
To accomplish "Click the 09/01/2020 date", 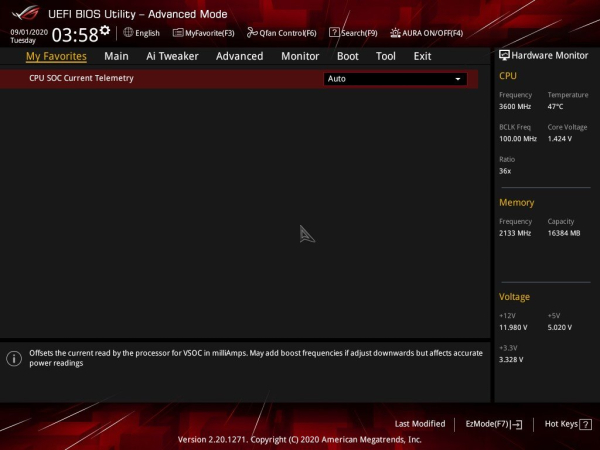I will [x=29, y=32].
